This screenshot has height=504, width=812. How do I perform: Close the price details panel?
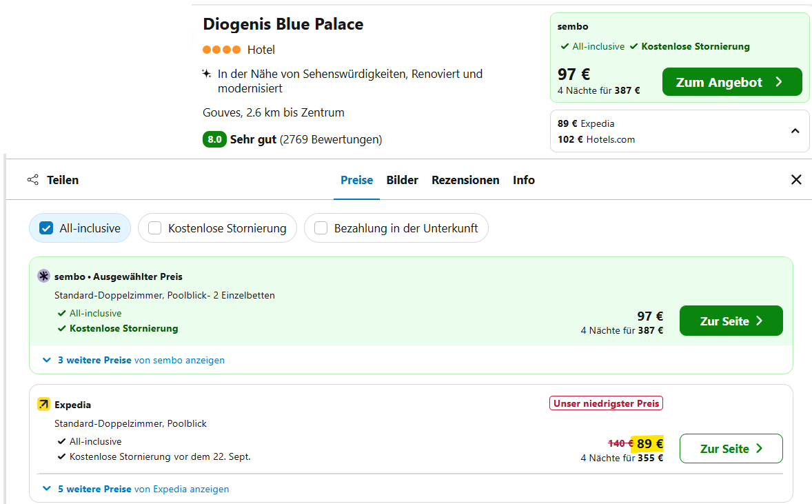tap(796, 180)
